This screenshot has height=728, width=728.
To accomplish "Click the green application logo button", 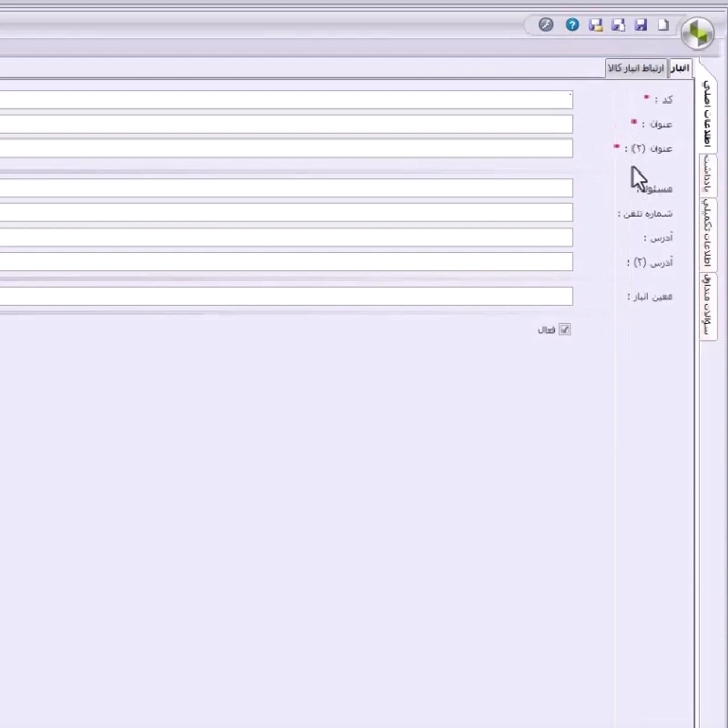I will 697,33.
